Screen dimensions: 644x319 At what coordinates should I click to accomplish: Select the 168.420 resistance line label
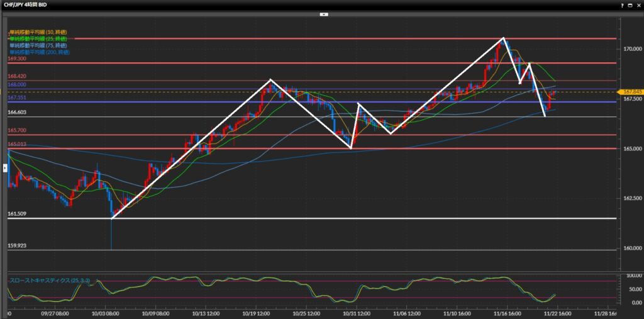tap(17, 76)
